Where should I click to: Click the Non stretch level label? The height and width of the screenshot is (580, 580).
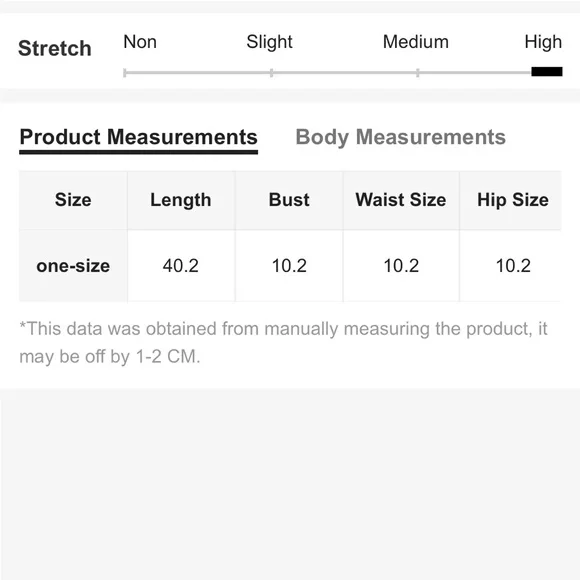[140, 42]
